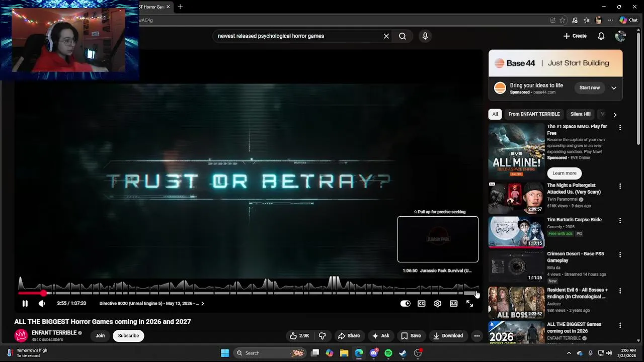Open the ENFANT TERRIBLE channel name link
Viewport: 644px width, 362px height.
click(x=54, y=333)
